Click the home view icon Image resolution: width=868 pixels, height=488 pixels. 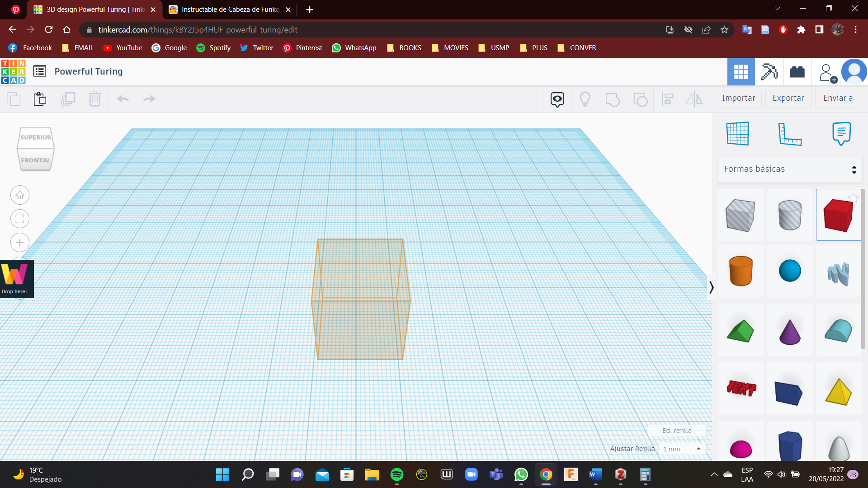[x=20, y=195]
